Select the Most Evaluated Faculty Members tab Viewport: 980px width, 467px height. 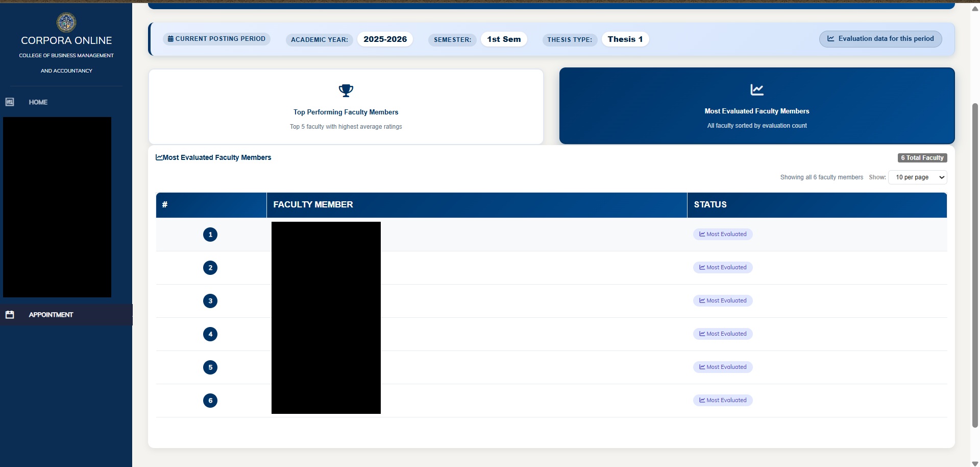click(757, 106)
